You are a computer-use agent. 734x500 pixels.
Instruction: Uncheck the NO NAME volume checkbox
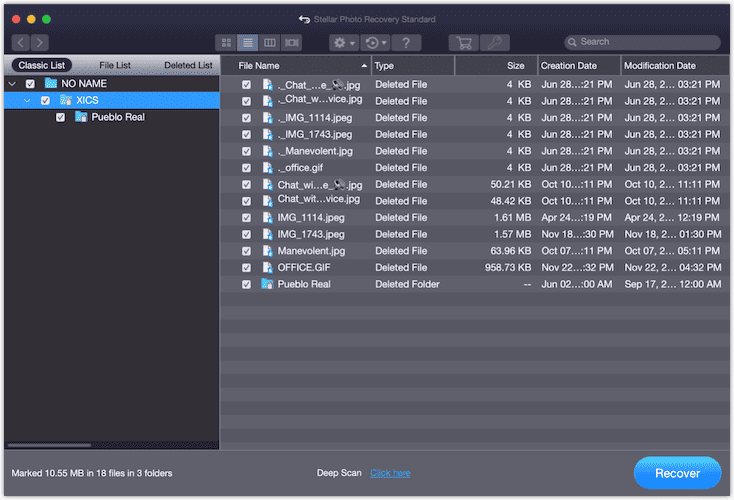tap(30, 84)
